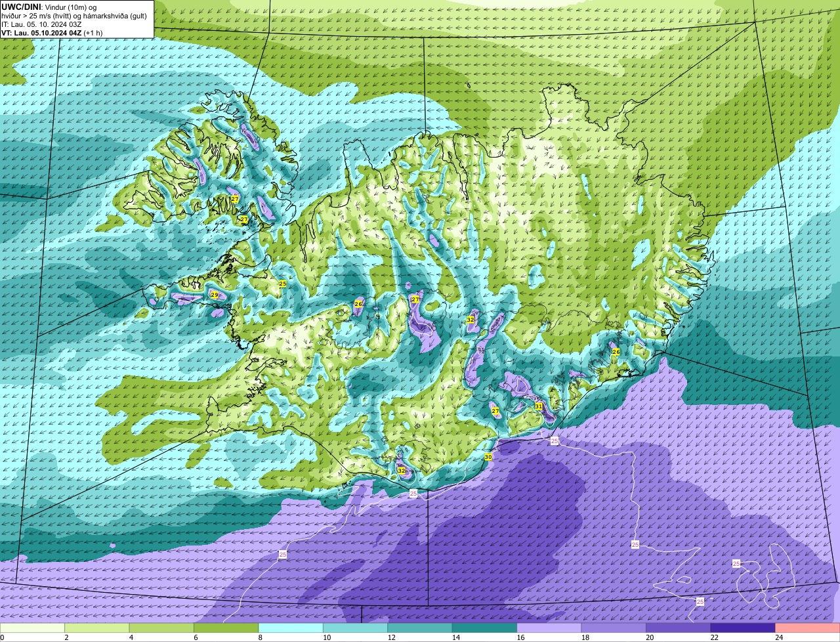Select the 'IT: Lau. 05. 10. 2024 03Z' line
The height and width of the screenshot is (642, 840).
tap(41, 24)
